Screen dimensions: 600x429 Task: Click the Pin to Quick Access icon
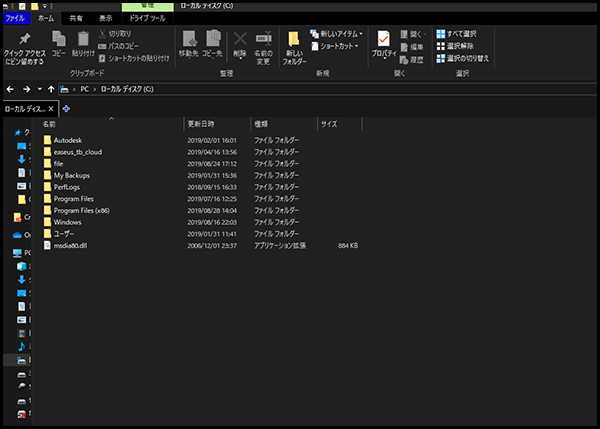pyautogui.click(x=22, y=39)
